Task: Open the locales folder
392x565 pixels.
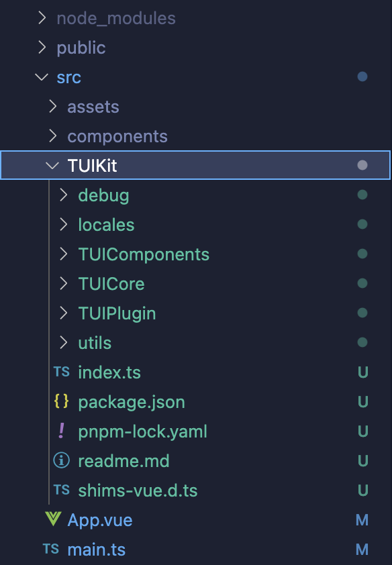Action: 106,225
